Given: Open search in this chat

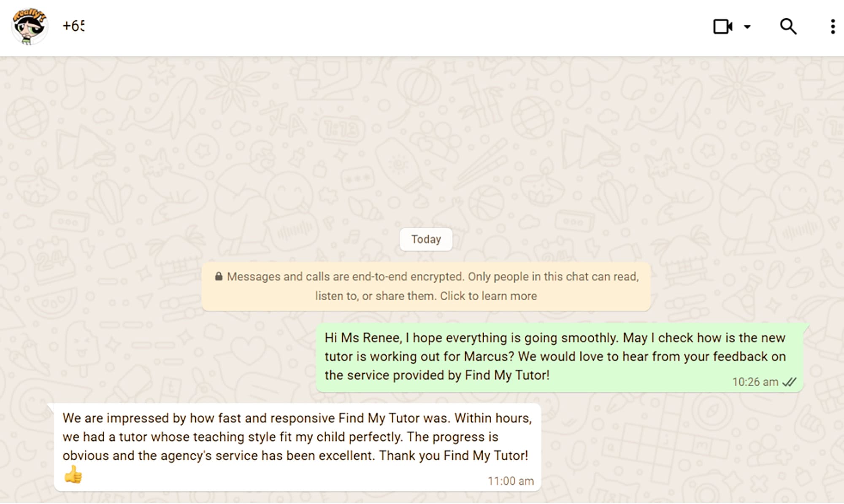Looking at the screenshot, I should [x=788, y=27].
